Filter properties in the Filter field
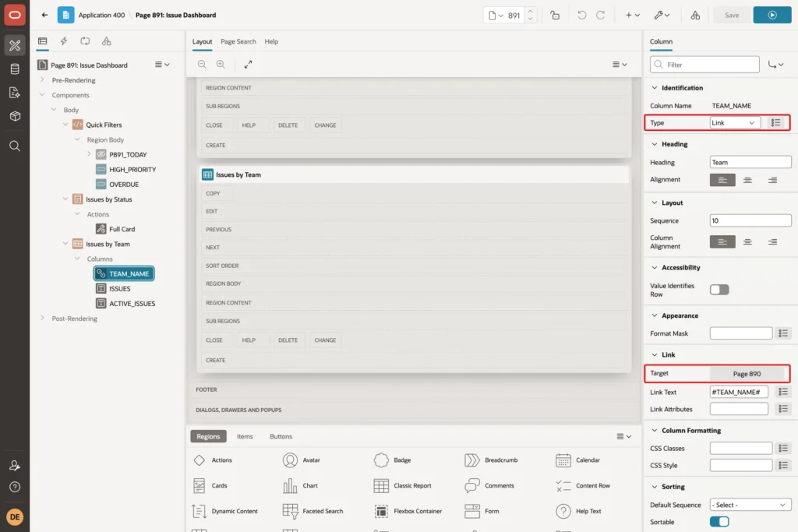Screen dimensions: 798x532 (x=704, y=65)
